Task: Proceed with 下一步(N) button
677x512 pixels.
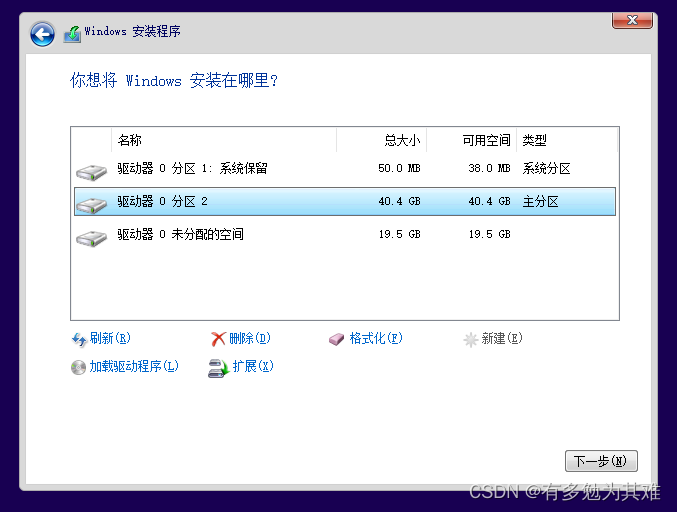Action: pos(601,461)
